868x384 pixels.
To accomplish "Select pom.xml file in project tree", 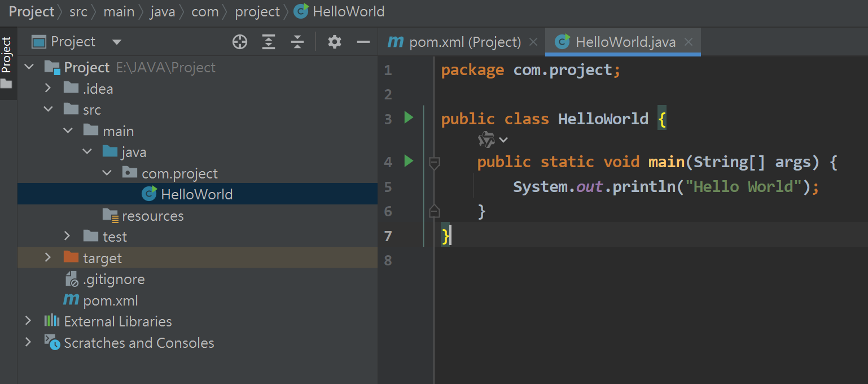I will click(x=111, y=300).
